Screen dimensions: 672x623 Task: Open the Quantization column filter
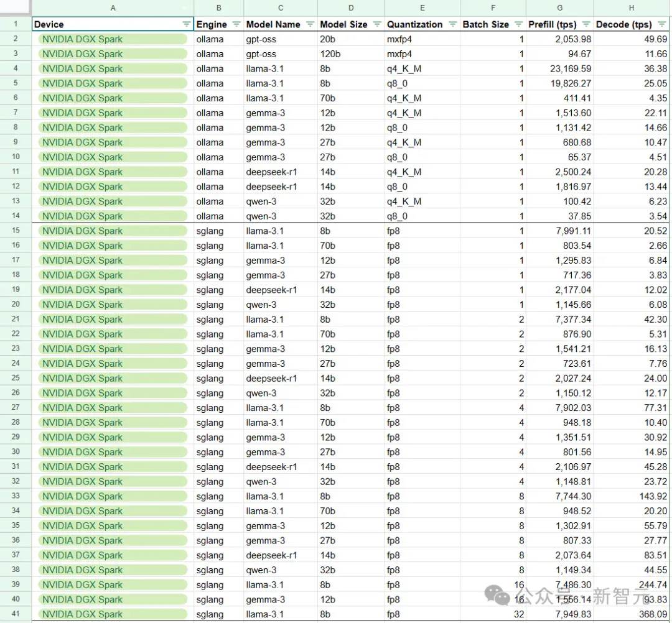[x=452, y=24]
